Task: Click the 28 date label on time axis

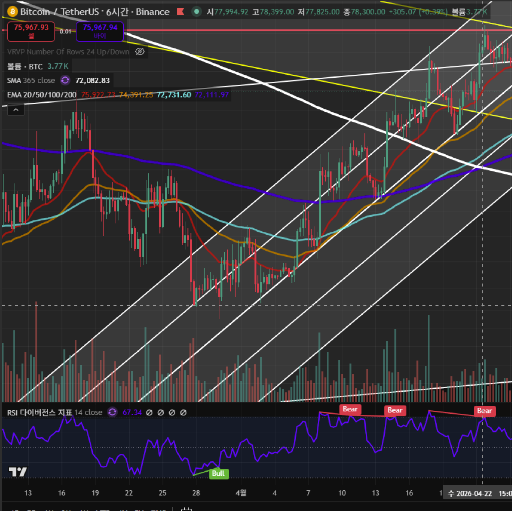Action: pyautogui.click(x=196, y=493)
